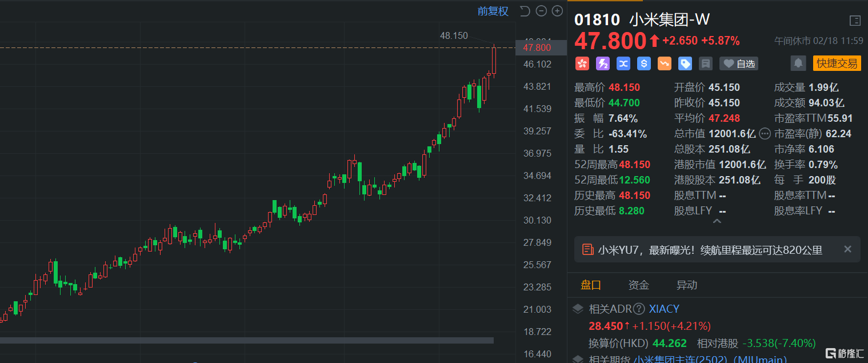Toggle the price alert bell
This screenshot has width=868, height=363.
(x=798, y=63)
